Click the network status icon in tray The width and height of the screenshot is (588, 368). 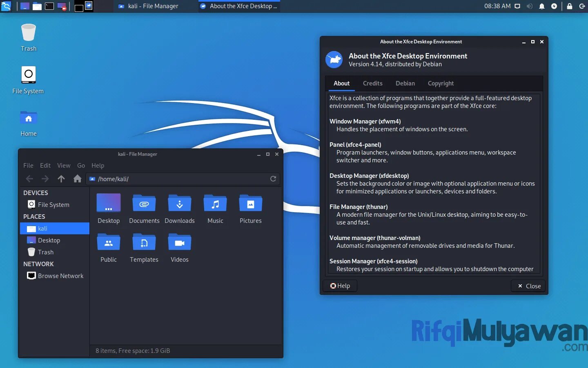[x=517, y=6]
